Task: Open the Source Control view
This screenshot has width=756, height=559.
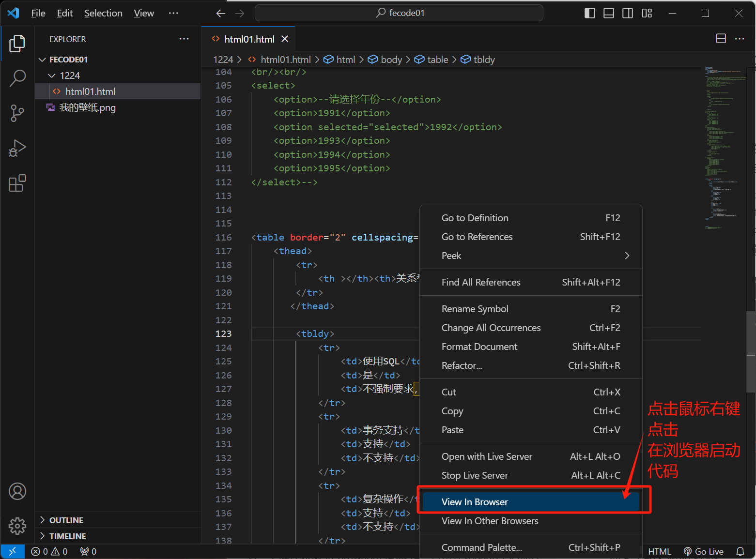Action: coord(17,113)
